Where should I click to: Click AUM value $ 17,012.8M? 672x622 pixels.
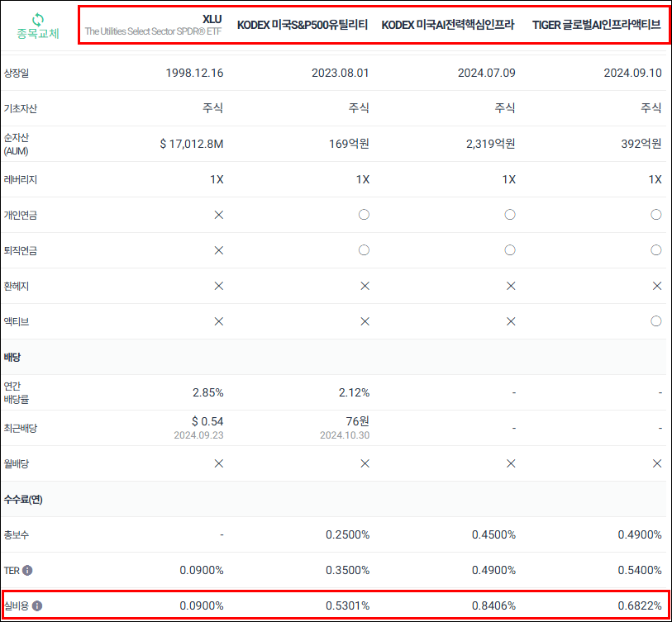(x=192, y=145)
